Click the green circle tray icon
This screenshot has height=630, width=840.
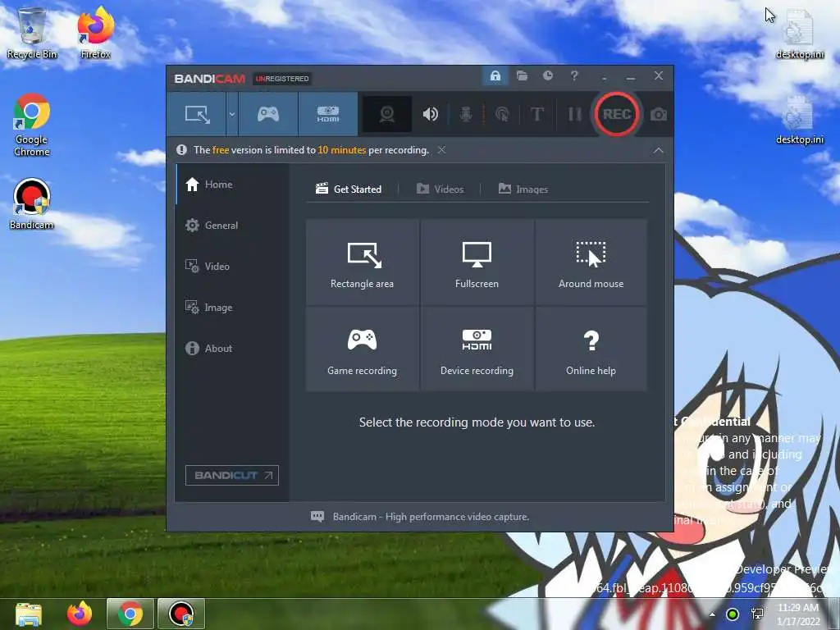(x=733, y=614)
